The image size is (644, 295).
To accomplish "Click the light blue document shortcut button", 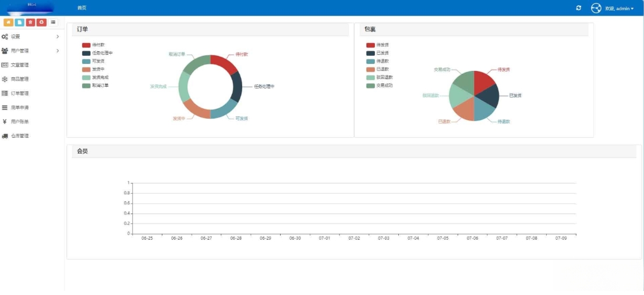I will 20,22.
